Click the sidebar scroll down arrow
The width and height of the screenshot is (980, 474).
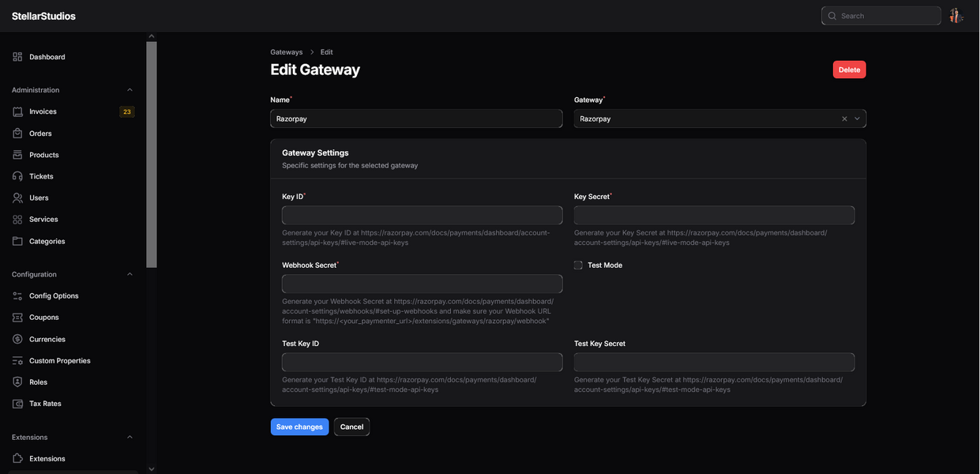pyautogui.click(x=152, y=469)
